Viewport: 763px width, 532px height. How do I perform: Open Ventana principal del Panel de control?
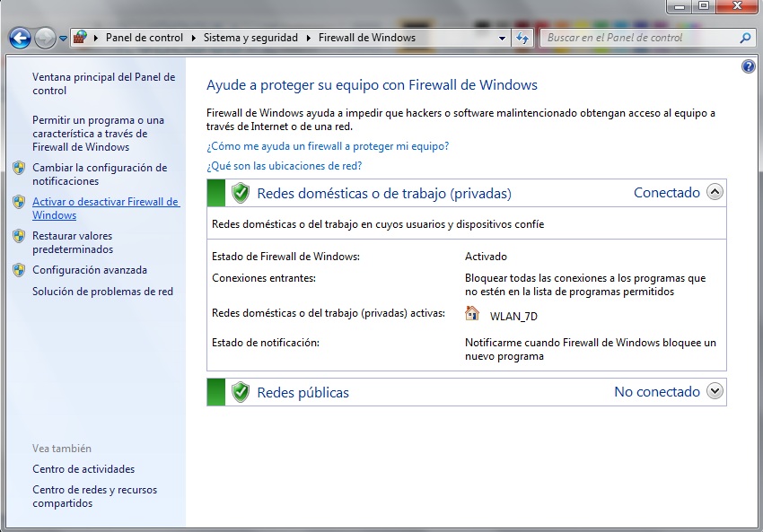tap(103, 83)
